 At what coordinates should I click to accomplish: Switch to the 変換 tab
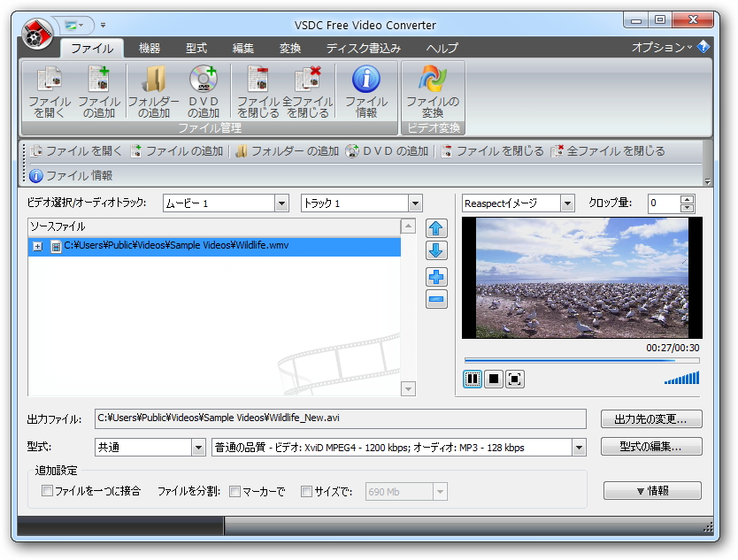[293, 49]
